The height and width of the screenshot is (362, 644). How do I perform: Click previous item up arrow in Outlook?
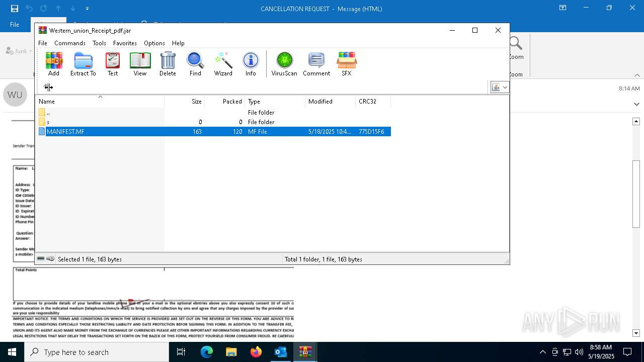pos(58,9)
